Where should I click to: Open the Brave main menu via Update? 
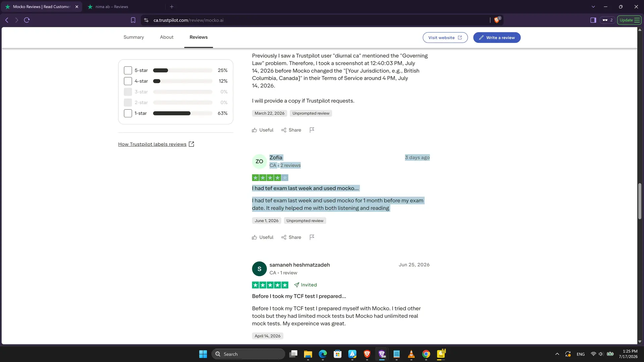click(x=629, y=20)
